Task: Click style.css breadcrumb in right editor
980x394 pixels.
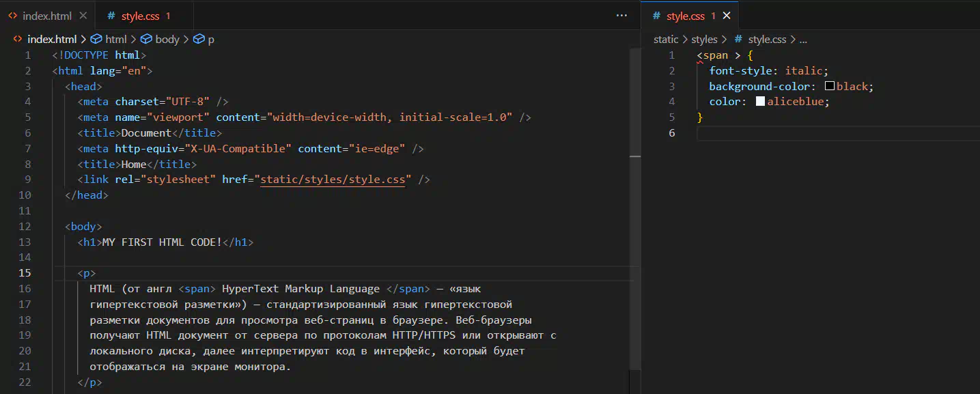Action: (x=767, y=40)
